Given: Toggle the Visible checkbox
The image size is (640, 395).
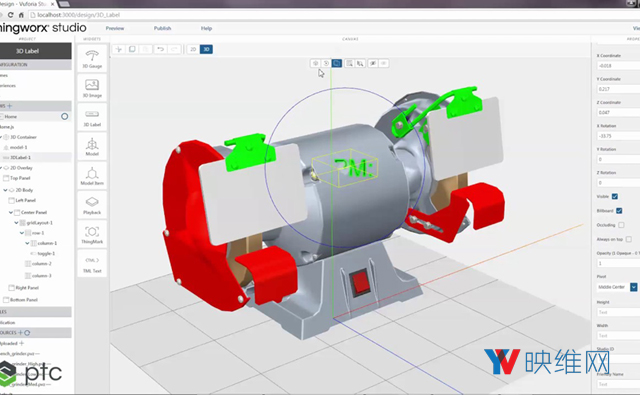Looking at the screenshot, I should coord(615,196).
